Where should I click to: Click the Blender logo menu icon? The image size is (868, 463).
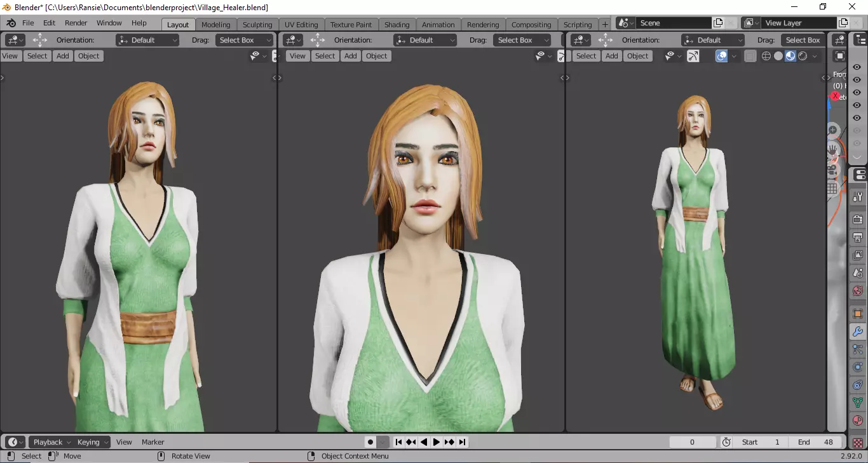[11, 23]
